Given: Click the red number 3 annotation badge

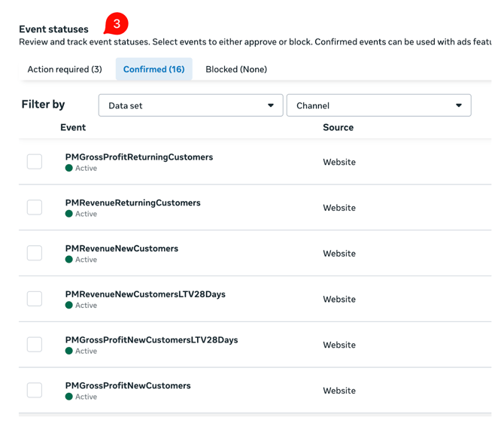Looking at the screenshot, I should pos(116,24).
